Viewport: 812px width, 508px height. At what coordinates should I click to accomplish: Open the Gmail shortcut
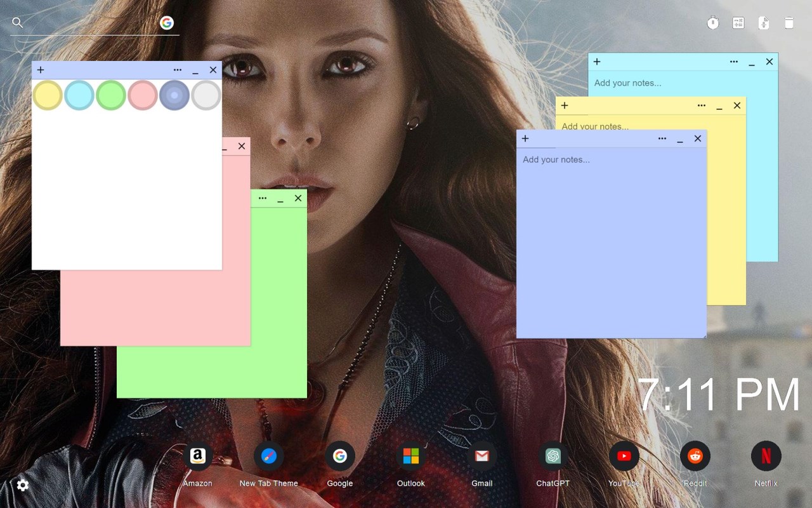(x=482, y=456)
